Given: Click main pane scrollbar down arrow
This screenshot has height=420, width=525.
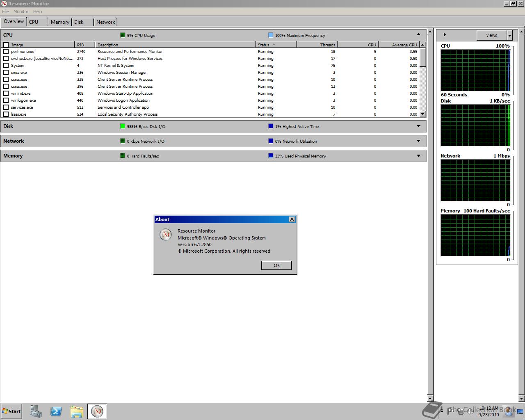Looking at the screenshot, I should (430, 398).
